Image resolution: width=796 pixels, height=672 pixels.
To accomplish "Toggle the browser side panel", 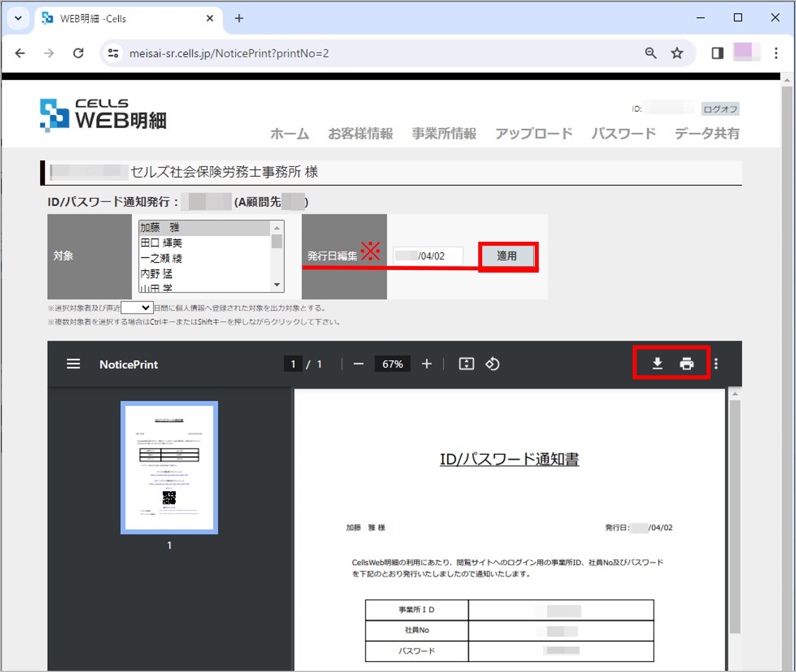I will 718,53.
